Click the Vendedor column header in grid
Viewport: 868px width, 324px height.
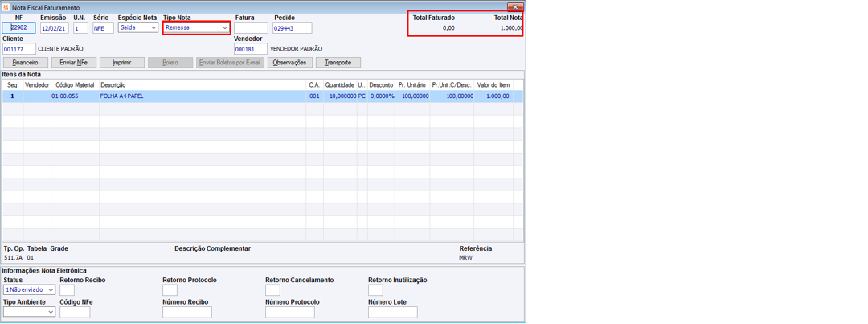(x=37, y=85)
